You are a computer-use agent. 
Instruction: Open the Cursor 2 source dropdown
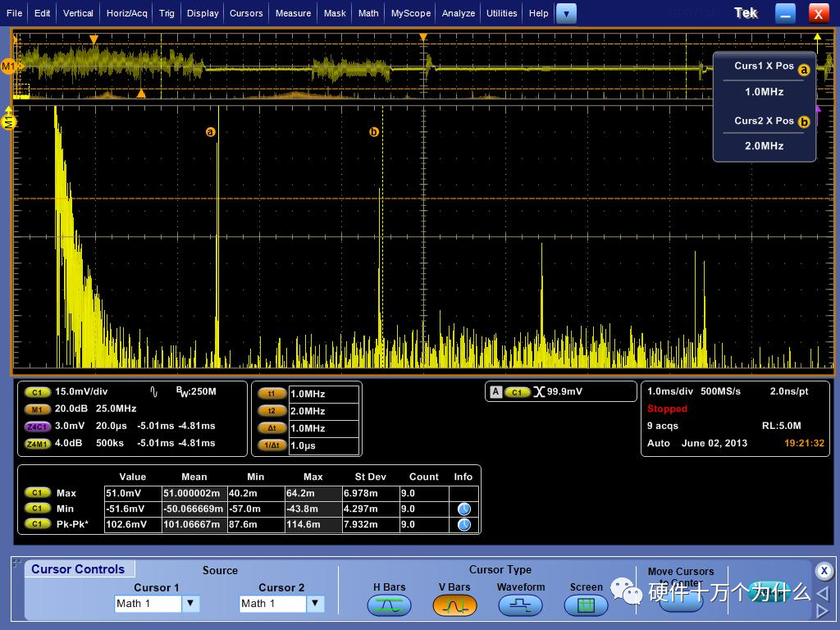pyautogui.click(x=316, y=604)
